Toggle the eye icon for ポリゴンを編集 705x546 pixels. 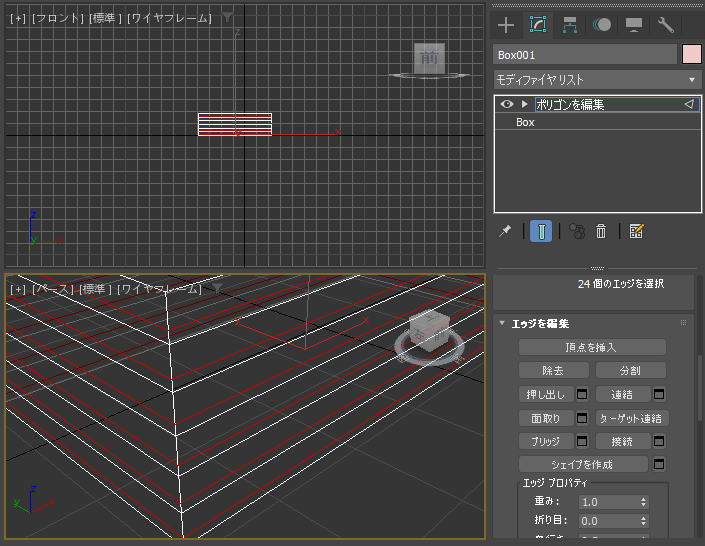point(507,104)
